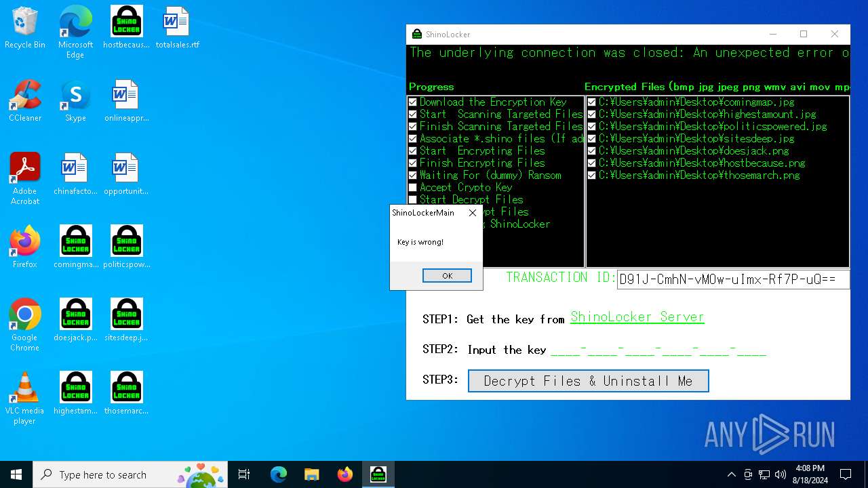Screen dimensions: 868x488
Task: Open VLC media player shortcut
Action: point(25,399)
